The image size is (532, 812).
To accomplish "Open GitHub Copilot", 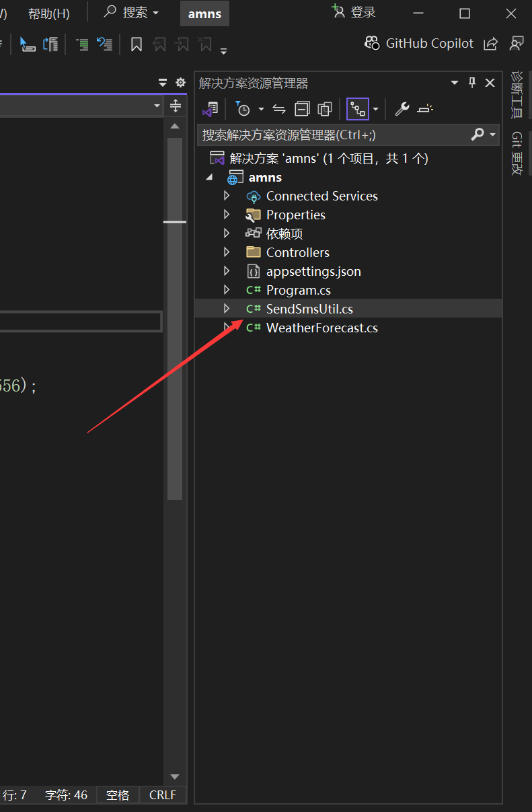I will click(419, 43).
